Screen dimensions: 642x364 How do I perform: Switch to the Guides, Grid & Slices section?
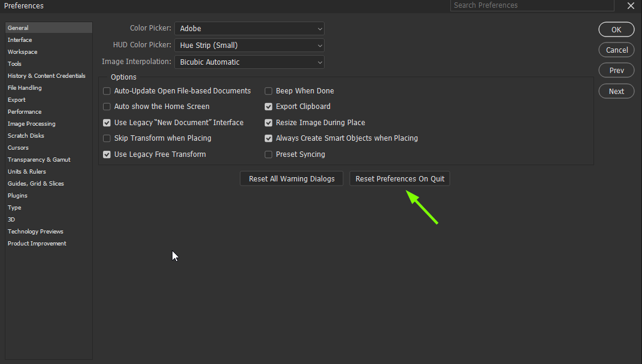pyautogui.click(x=34, y=183)
